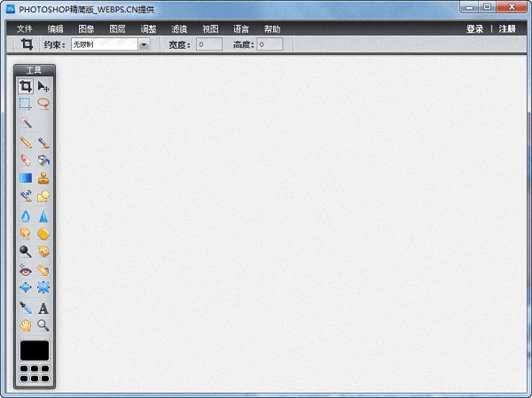Open the 视图 menu
The image size is (532, 398).
tap(210, 29)
